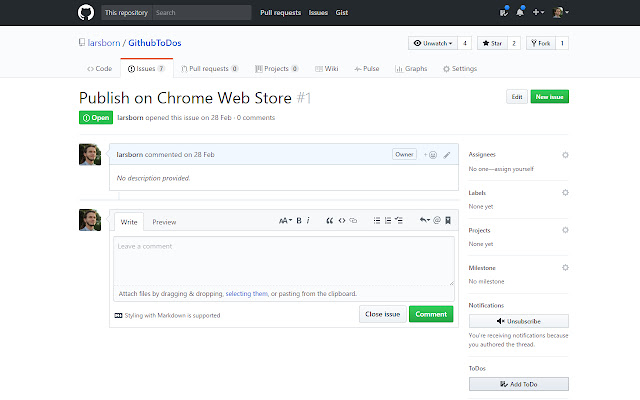Click the insert code icon
The height and width of the screenshot is (400, 640).
coord(341,220)
